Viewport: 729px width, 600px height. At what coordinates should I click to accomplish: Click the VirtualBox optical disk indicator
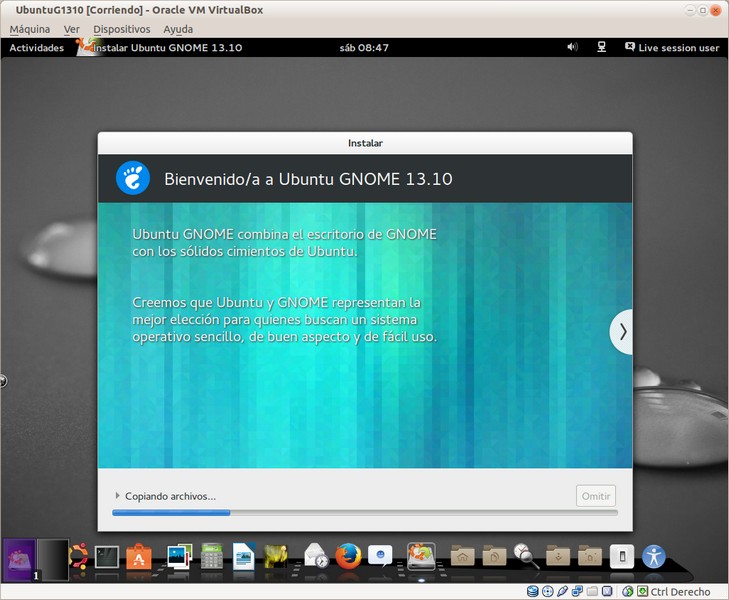coord(548,591)
